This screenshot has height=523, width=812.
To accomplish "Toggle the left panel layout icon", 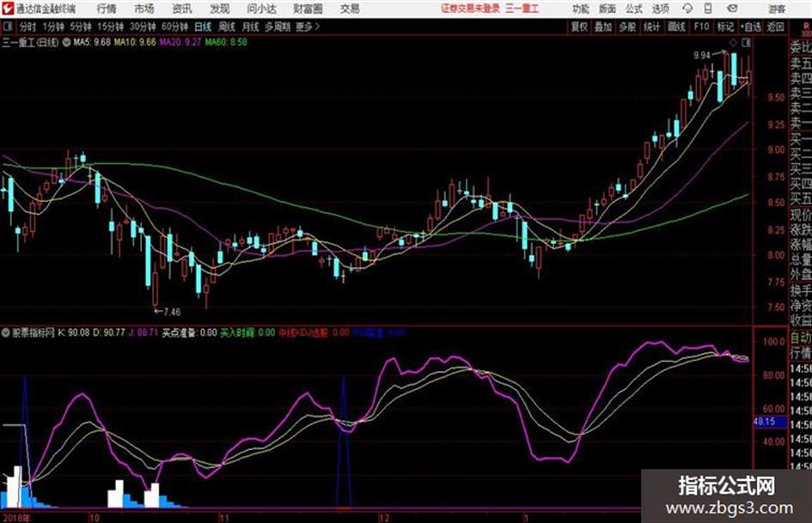I will (7, 27).
